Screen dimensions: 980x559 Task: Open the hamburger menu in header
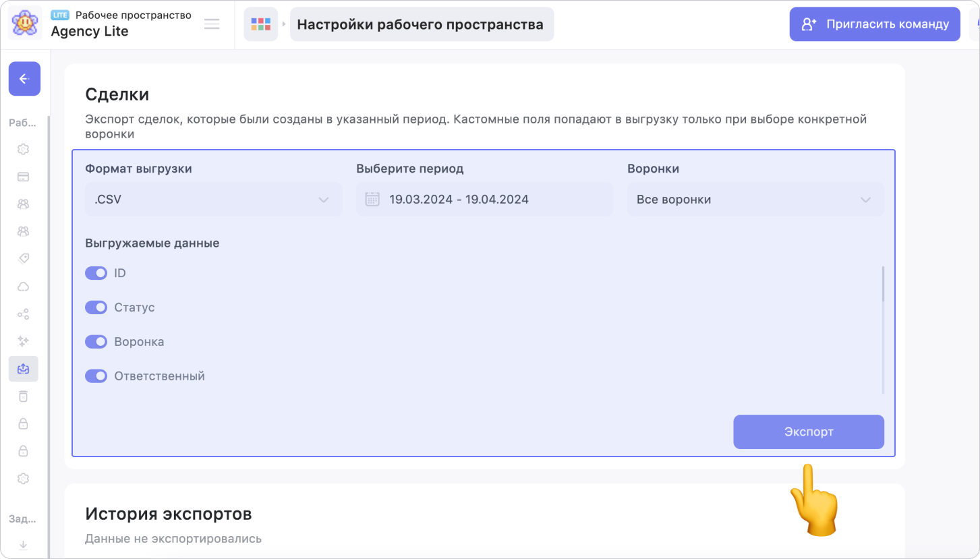click(212, 25)
